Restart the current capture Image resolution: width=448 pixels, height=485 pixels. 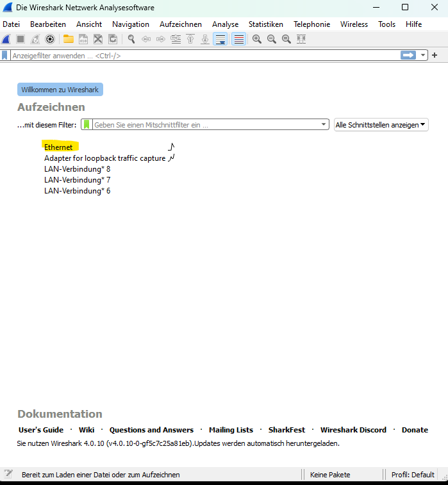pos(35,39)
